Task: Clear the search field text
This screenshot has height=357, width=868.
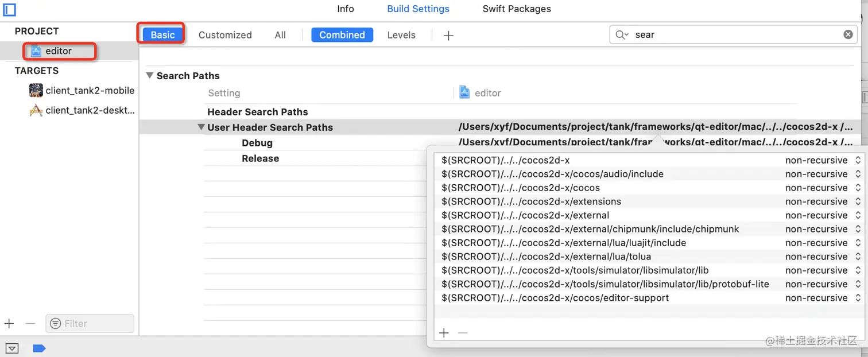Action: [x=848, y=34]
